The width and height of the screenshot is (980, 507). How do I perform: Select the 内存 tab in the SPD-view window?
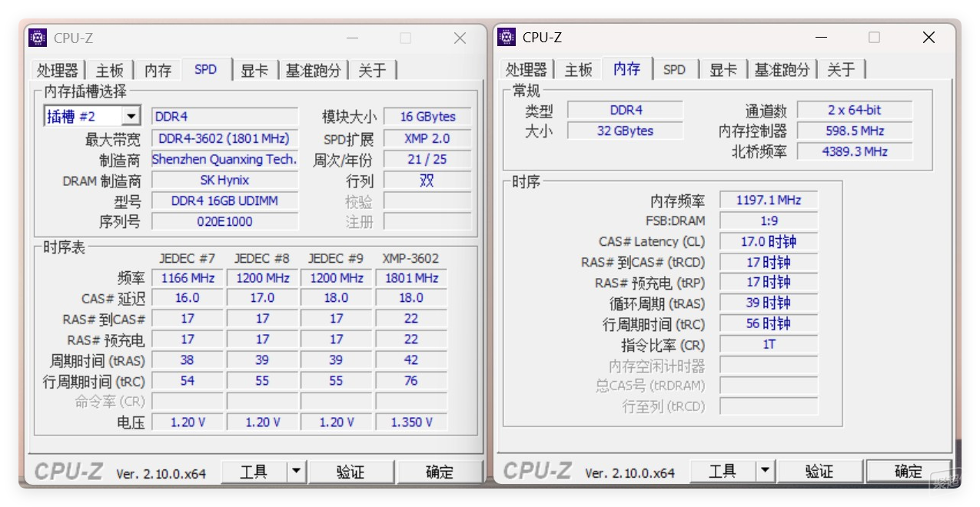[158, 71]
